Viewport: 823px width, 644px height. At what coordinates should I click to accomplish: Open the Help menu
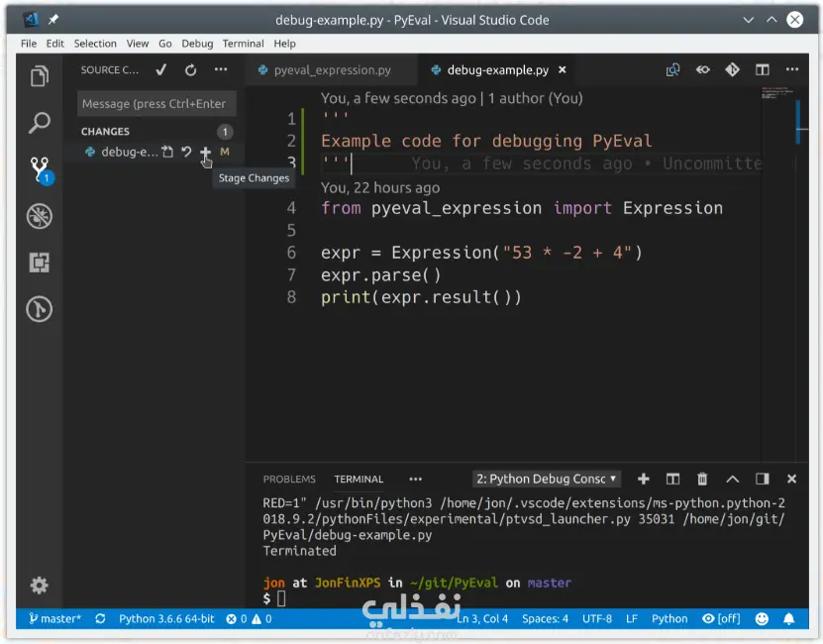point(284,44)
